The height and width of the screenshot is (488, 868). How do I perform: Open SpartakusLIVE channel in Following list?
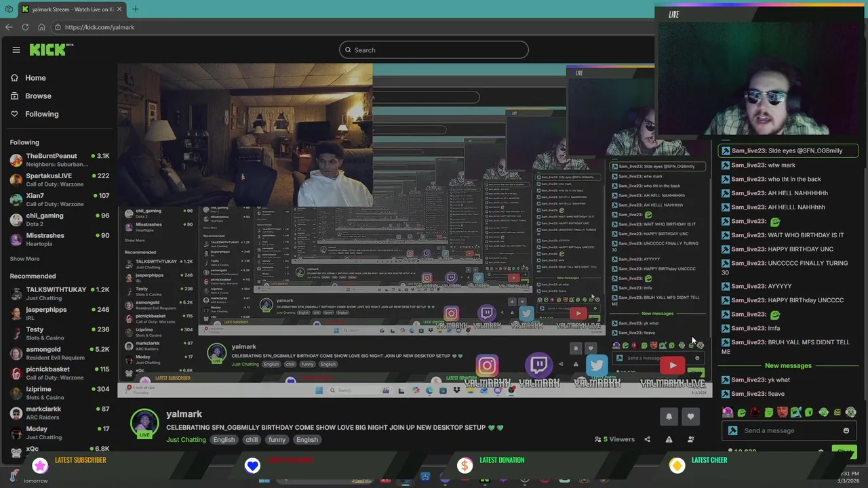pos(60,180)
